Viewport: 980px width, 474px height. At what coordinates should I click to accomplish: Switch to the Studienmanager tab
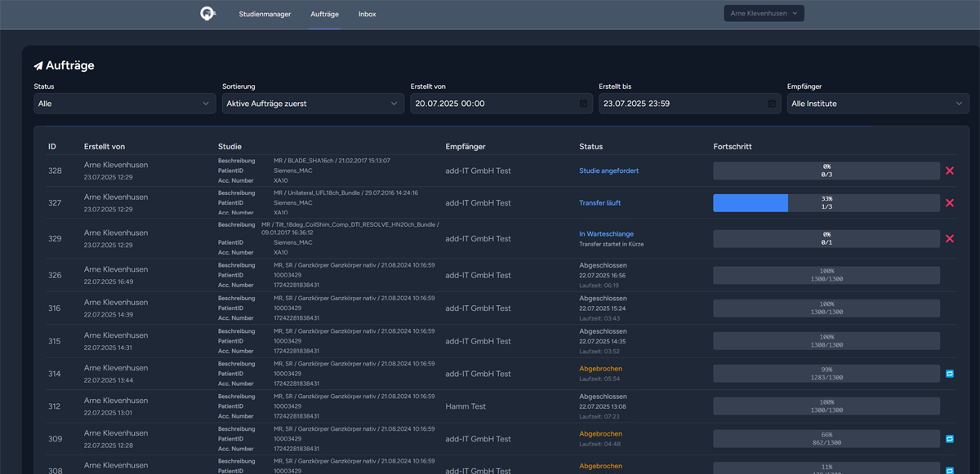pos(265,15)
